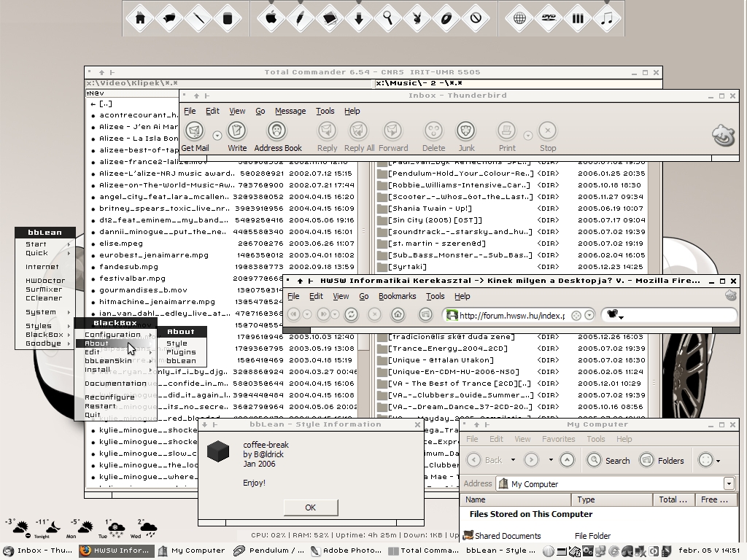
Task: Click the taskbar clock febr. 05 V 14:51
Action: click(x=709, y=551)
